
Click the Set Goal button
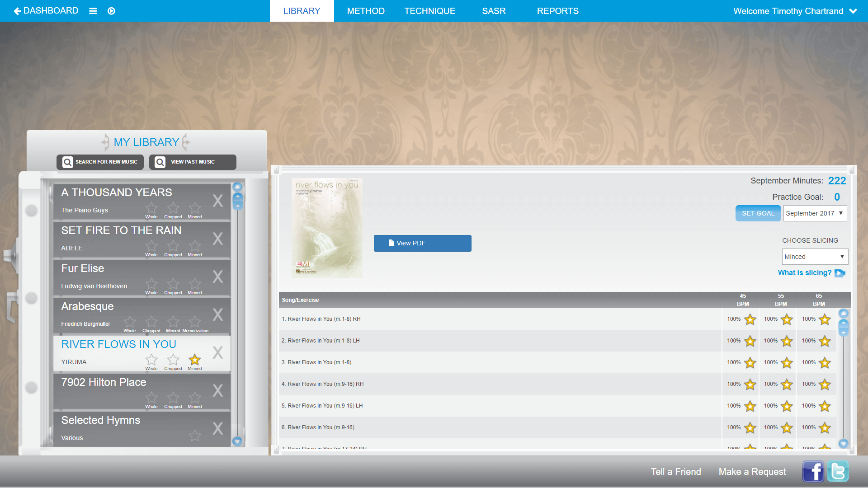pyautogui.click(x=758, y=213)
